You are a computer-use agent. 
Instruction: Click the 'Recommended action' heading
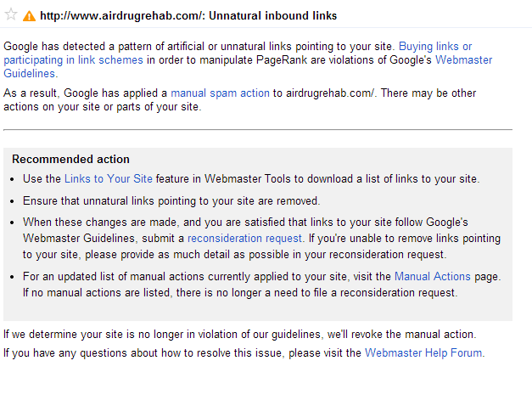(70, 160)
